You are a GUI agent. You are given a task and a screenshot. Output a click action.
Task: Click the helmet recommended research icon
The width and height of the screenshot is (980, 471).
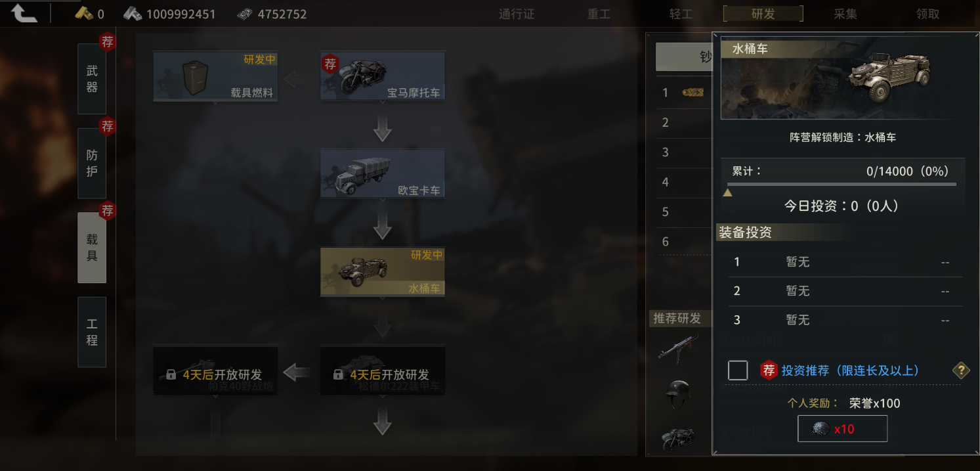[677, 393]
